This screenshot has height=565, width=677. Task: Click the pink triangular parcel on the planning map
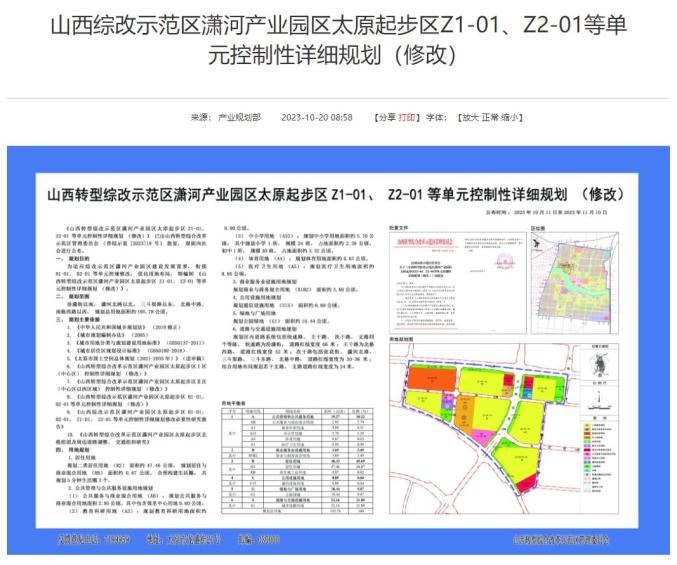coord(483,438)
